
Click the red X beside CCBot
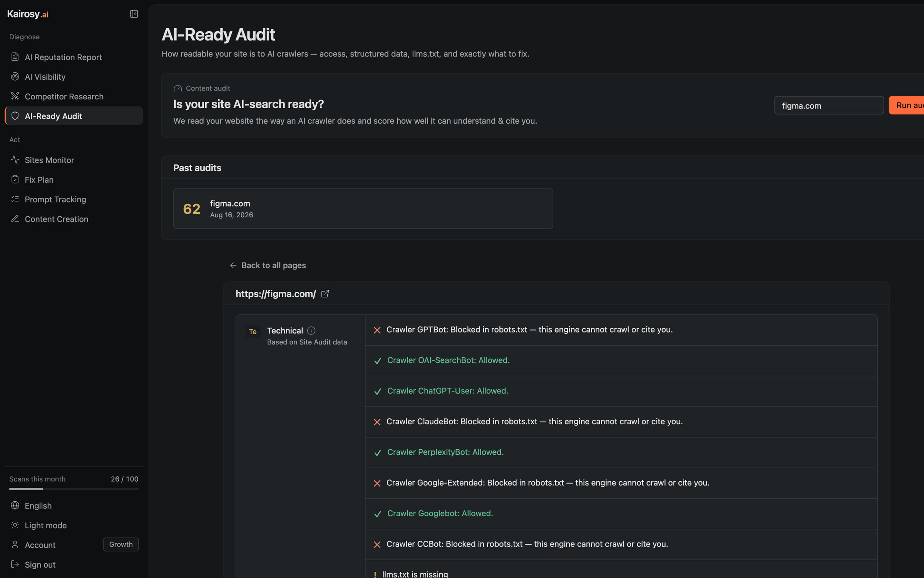coord(377,544)
